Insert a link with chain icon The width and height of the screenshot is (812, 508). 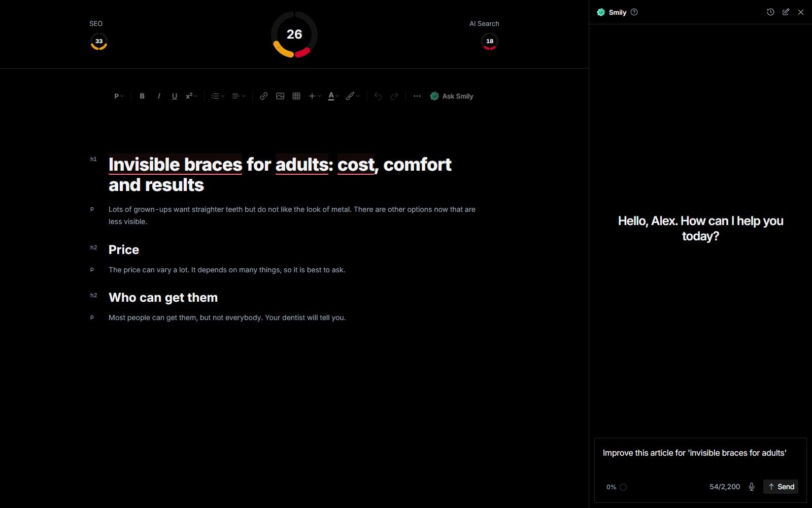[x=264, y=96]
